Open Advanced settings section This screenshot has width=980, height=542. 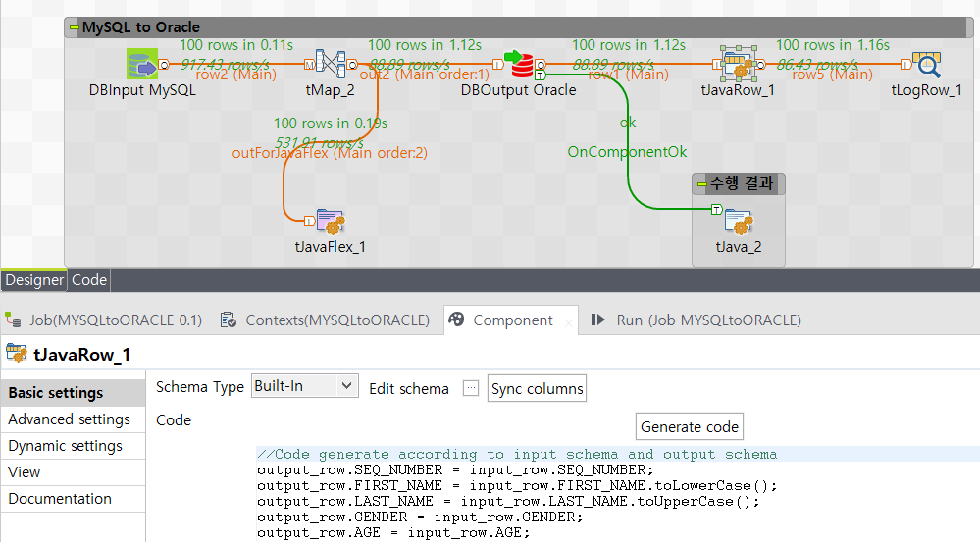click(74, 419)
